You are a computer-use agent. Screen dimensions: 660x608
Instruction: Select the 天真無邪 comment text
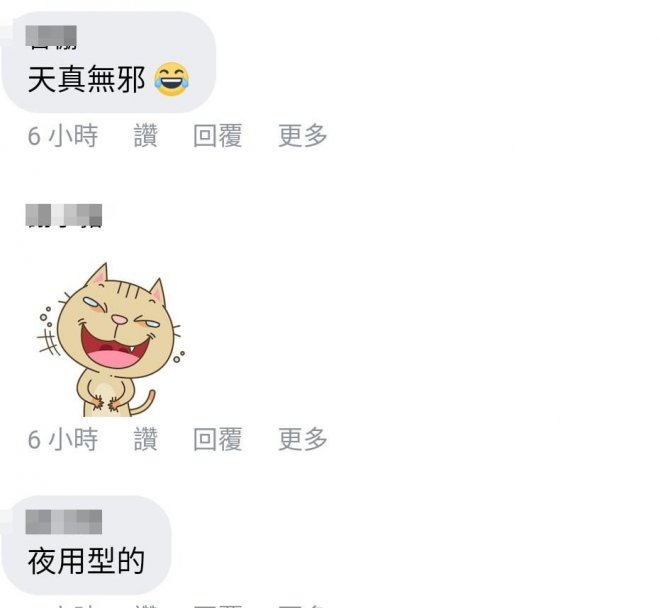(86, 79)
